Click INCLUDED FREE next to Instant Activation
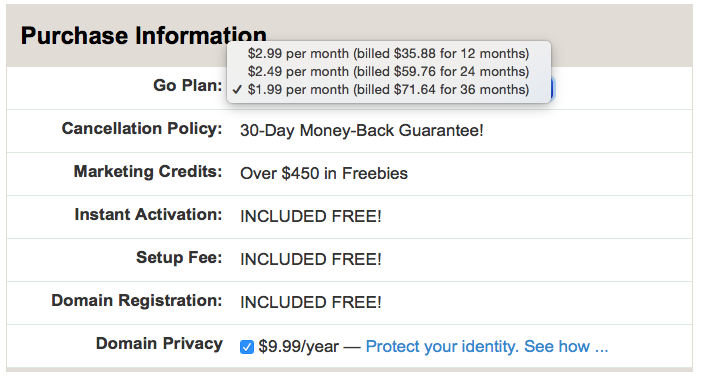Screen dimensions: 706x384 (311, 217)
